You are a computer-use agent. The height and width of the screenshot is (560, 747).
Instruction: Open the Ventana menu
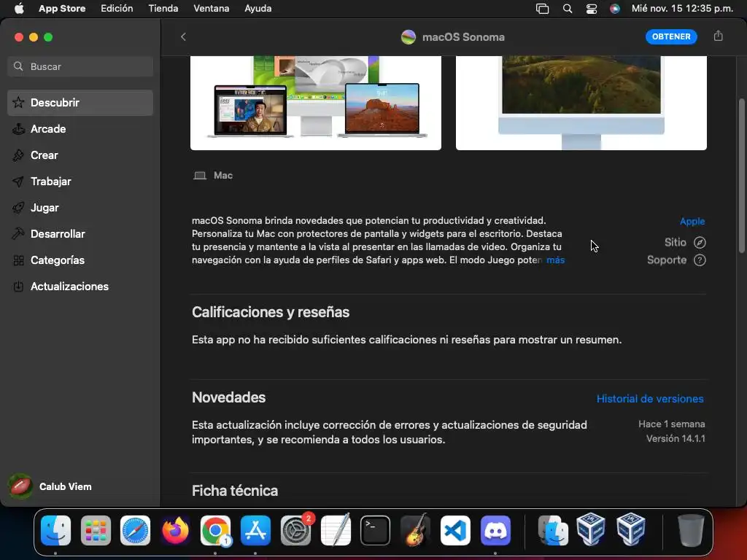211,9
